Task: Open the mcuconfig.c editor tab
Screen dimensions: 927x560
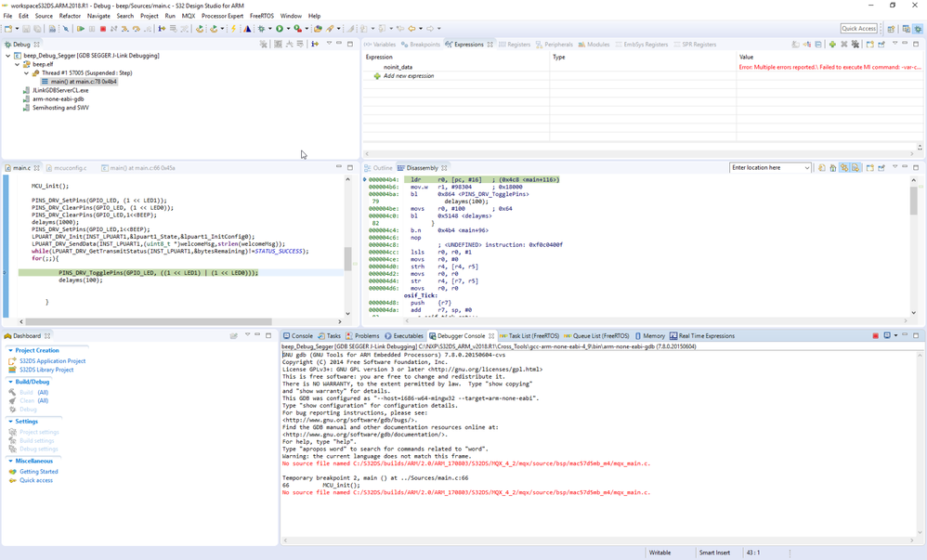Action: pyautogui.click(x=66, y=168)
